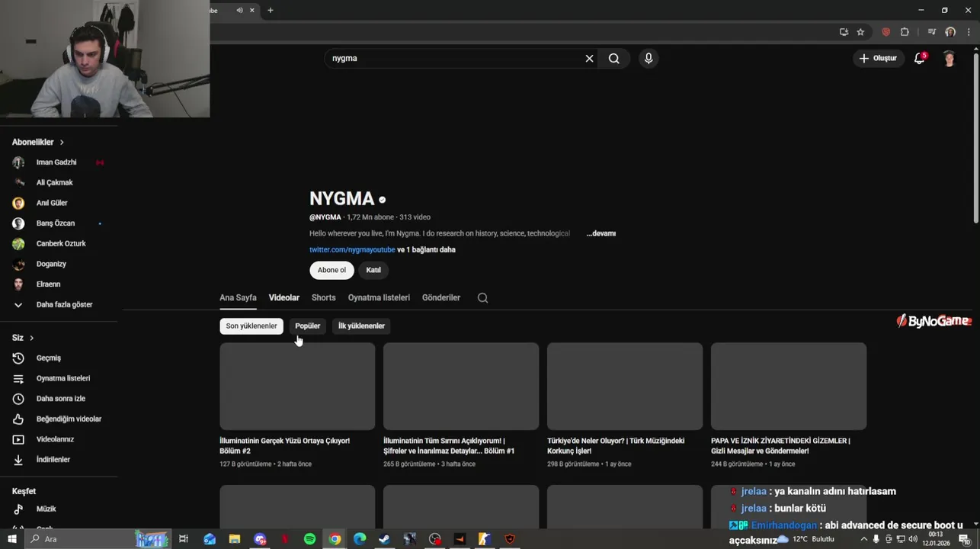Open Türkiye'de Neler Oluyor video thumbnail
This screenshot has width=980, height=549.
[x=625, y=387]
